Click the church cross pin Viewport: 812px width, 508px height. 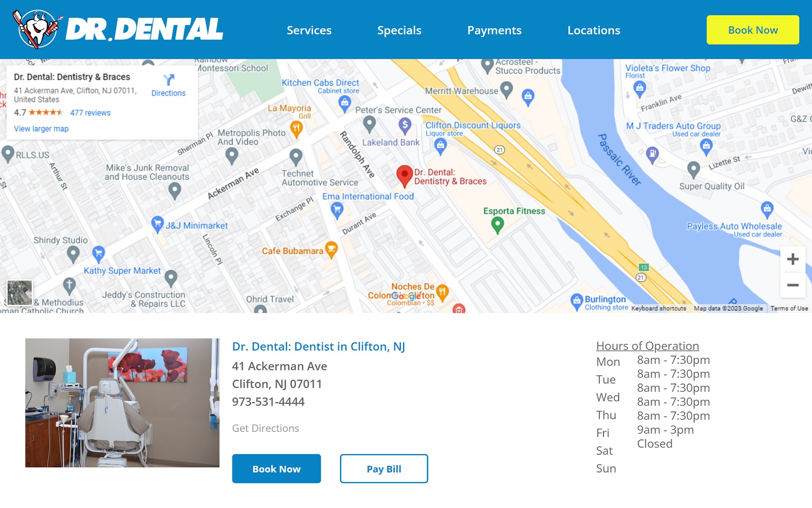(70, 286)
